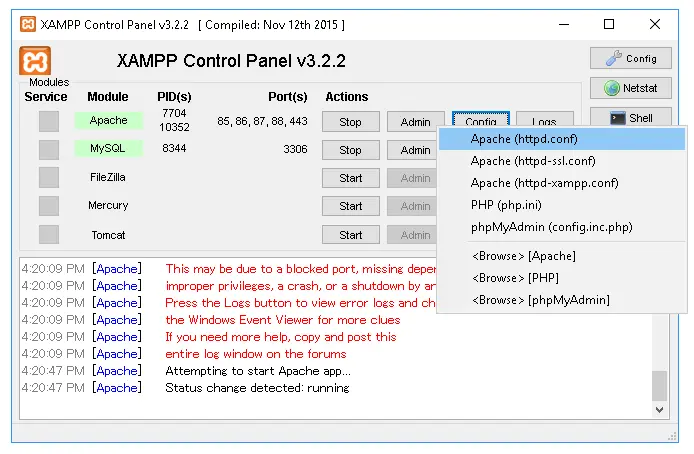Image resolution: width=694 pixels, height=454 pixels.
Task: Open PHP (php.ini) from menu
Action: pos(562,205)
